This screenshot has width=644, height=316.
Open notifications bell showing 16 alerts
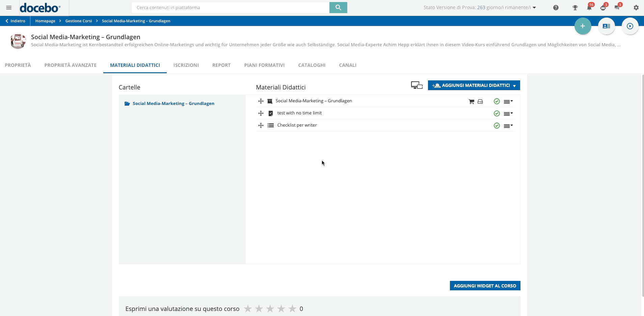589,7
